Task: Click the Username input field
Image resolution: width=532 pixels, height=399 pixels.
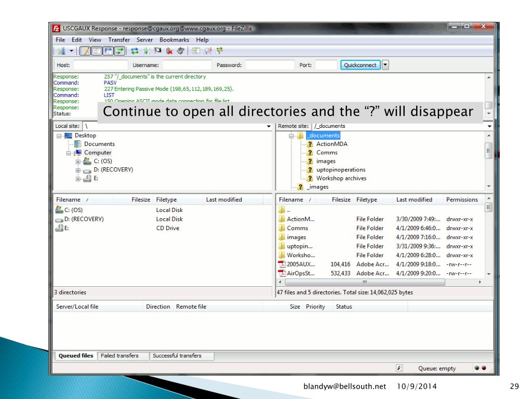Action: 187,65
